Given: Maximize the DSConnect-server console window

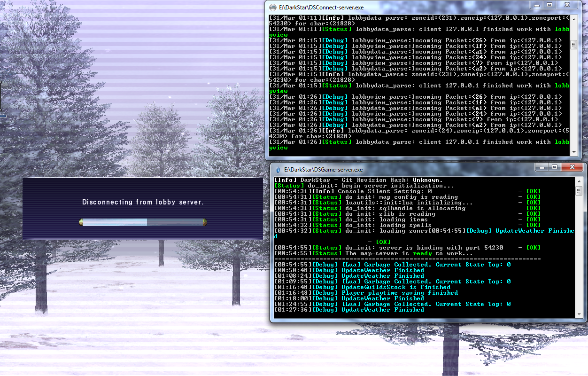Looking at the screenshot, I should point(549,5).
